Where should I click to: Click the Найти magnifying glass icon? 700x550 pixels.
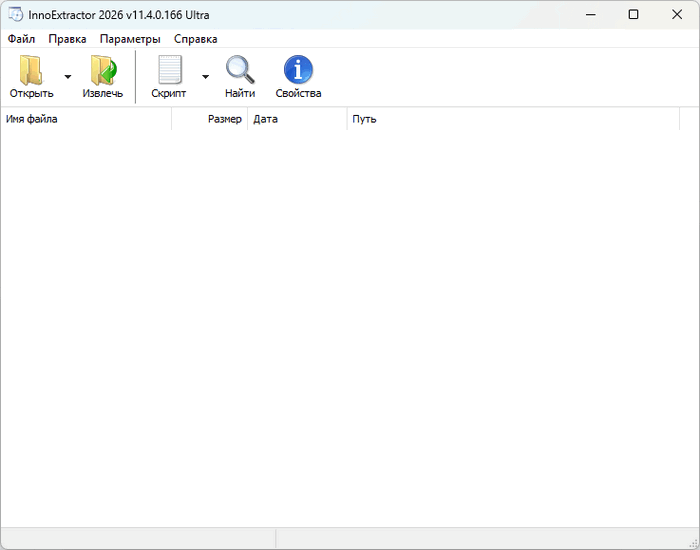(240, 70)
